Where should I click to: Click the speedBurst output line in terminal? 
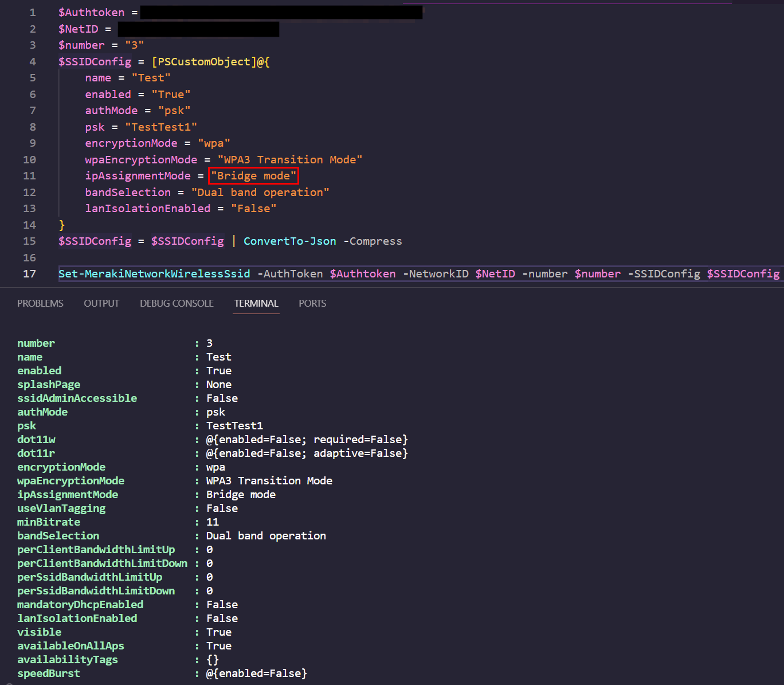point(49,673)
